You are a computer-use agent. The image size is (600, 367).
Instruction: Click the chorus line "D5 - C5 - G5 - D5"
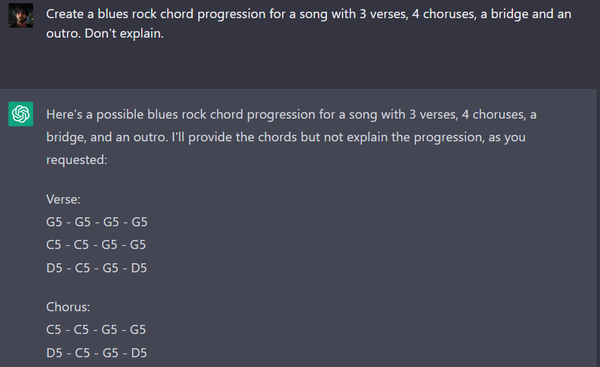click(96, 353)
